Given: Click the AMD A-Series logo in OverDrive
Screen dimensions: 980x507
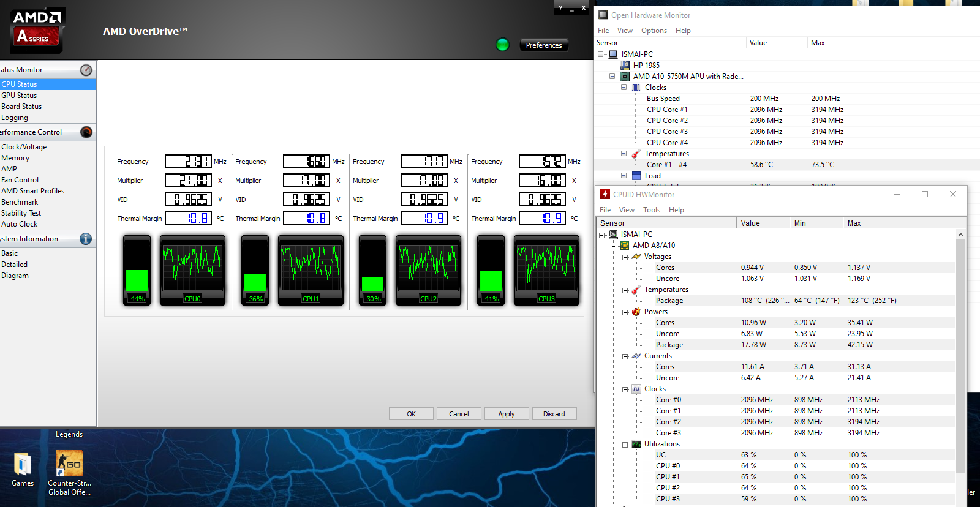Looking at the screenshot, I should (x=37, y=30).
